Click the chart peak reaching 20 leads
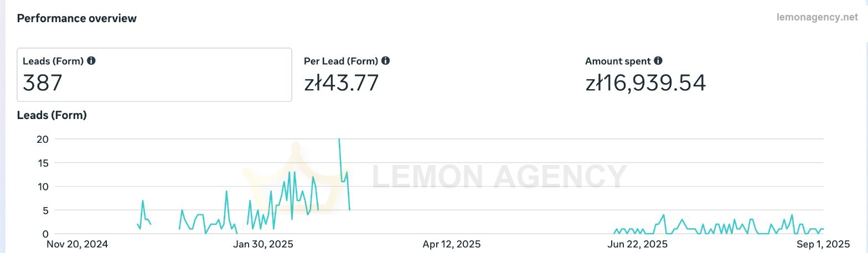The width and height of the screenshot is (868, 253). coord(339,140)
